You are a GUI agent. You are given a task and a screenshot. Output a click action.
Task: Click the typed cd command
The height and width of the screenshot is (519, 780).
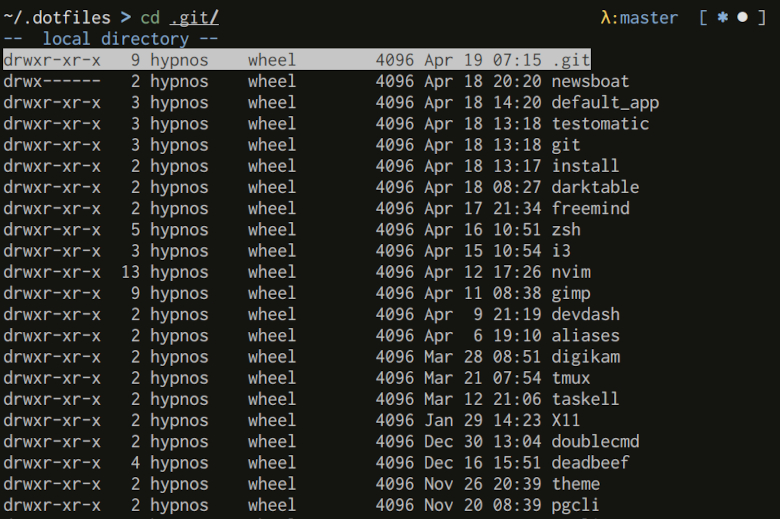coord(150,18)
